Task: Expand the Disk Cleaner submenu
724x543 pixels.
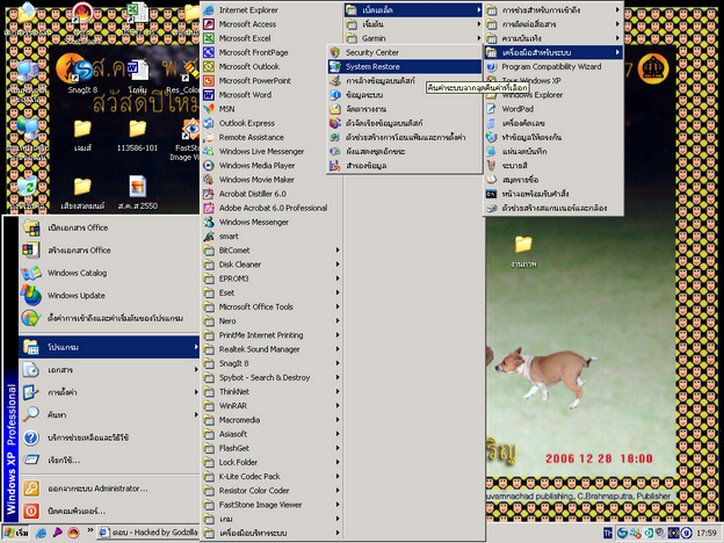Action: pos(271,265)
